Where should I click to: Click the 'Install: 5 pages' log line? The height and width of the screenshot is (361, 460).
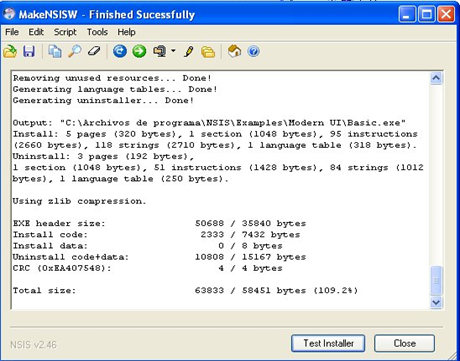point(215,134)
